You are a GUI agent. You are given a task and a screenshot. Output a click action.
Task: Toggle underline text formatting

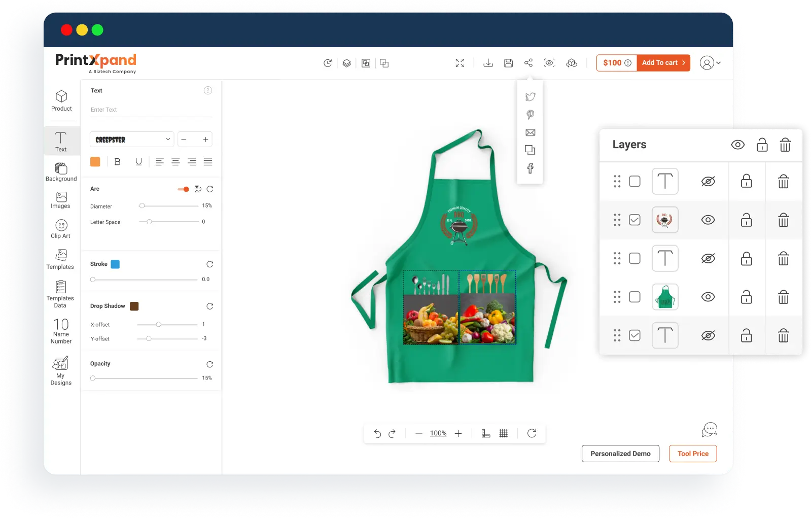(138, 162)
